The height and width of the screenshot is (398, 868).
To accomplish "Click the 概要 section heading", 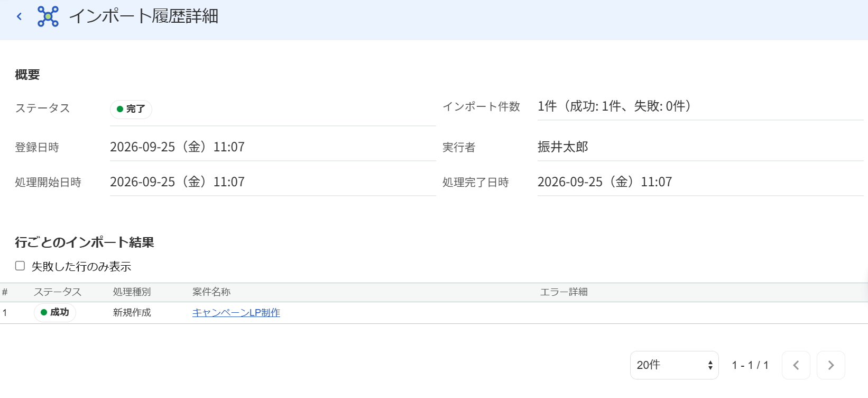I will tap(27, 75).
